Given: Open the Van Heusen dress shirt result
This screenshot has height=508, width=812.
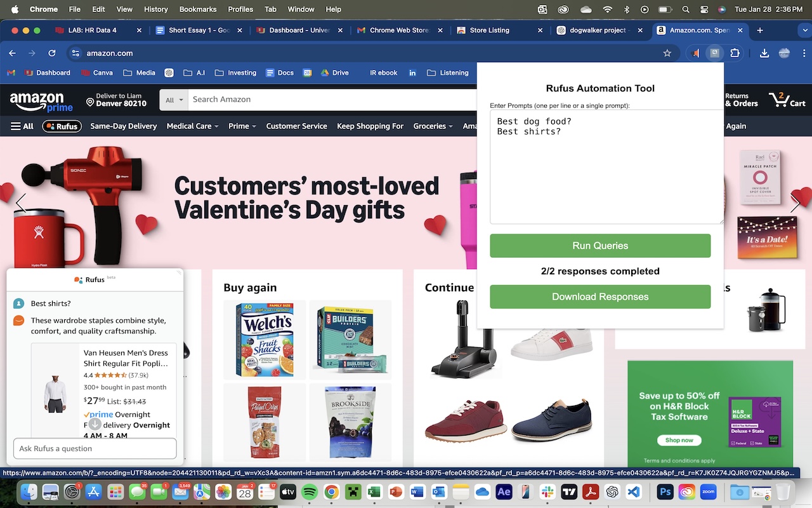Looking at the screenshot, I should [x=105, y=391].
